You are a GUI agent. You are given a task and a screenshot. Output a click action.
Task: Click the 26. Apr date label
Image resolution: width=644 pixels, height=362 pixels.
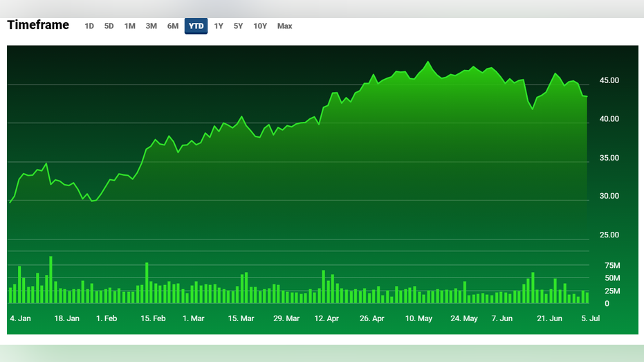coord(371,318)
